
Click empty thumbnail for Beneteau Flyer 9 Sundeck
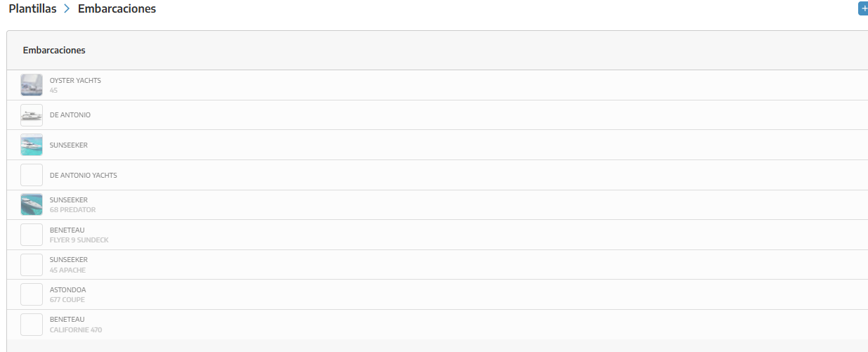(32, 235)
